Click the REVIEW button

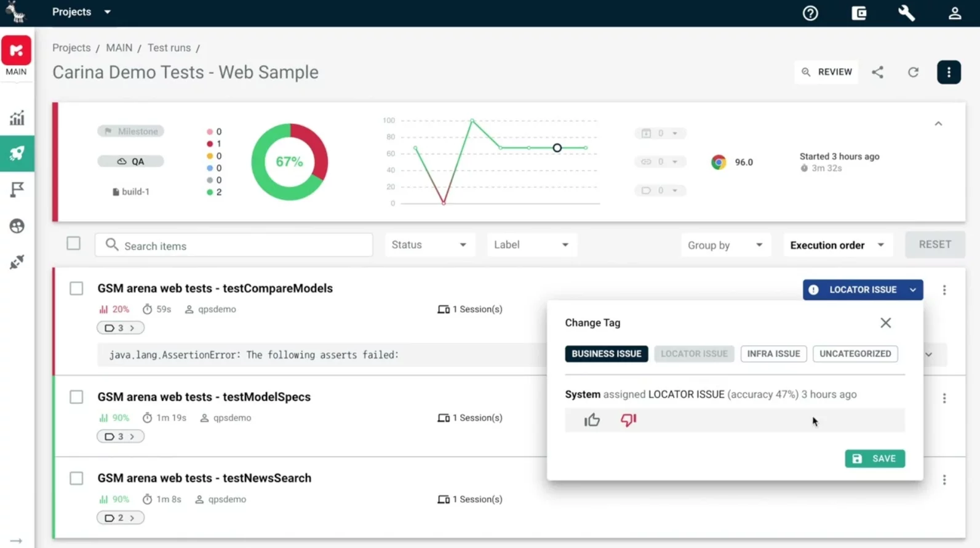(826, 72)
